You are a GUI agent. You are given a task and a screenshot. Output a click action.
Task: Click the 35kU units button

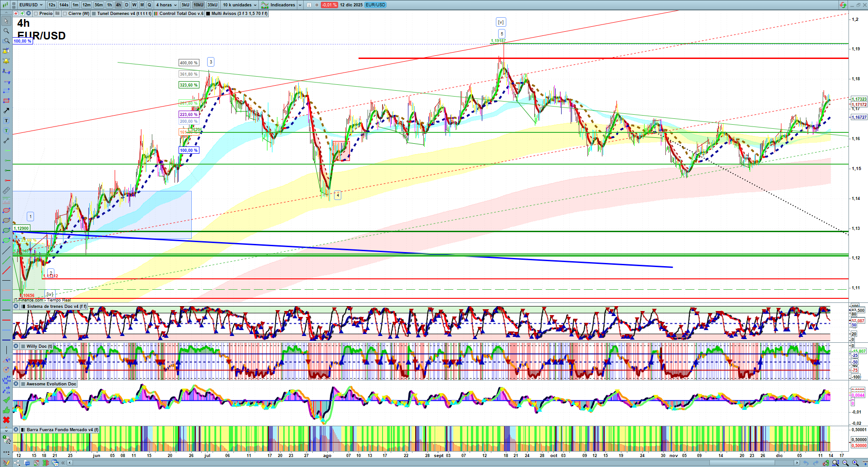[x=213, y=5]
